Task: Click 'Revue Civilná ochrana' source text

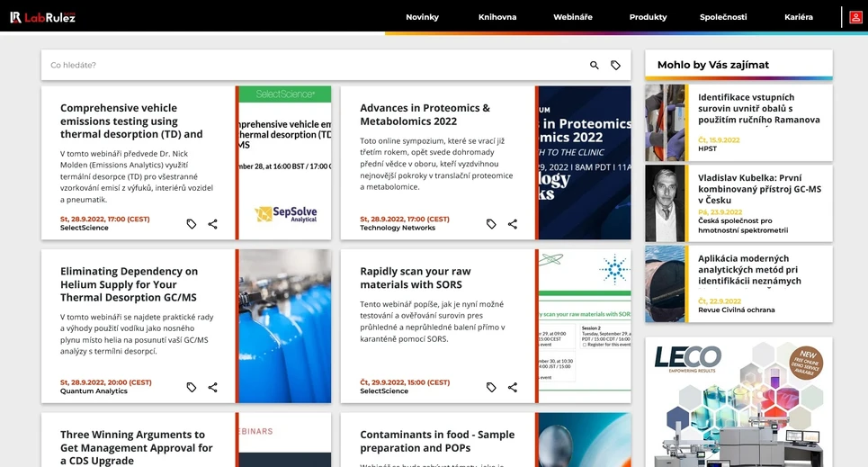Action: (x=737, y=310)
